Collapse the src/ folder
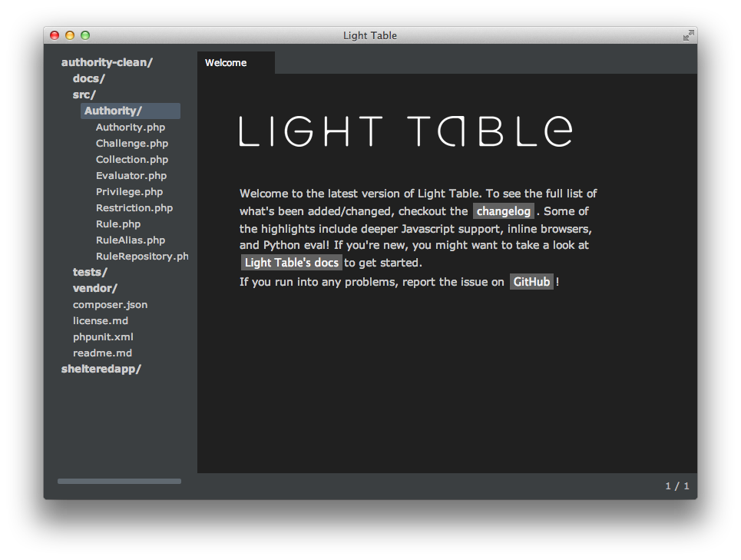This screenshot has width=741, height=560. (84, 94)
